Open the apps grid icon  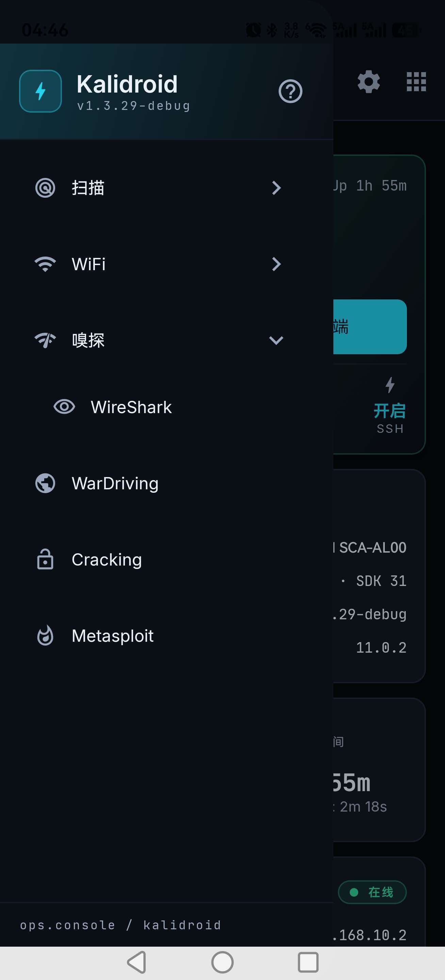[416, 82]
